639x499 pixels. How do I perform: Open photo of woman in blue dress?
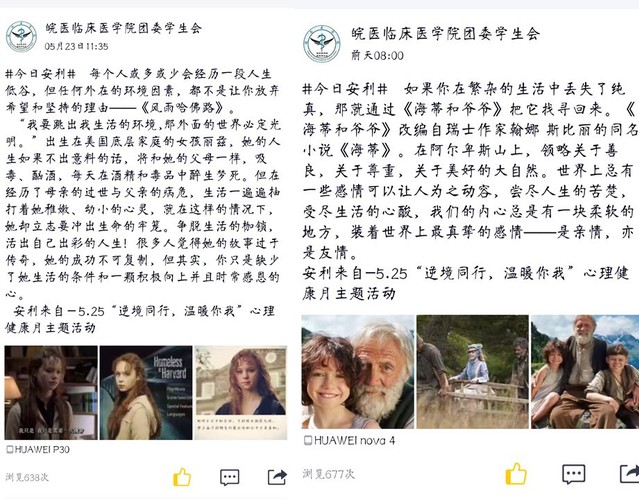pos(472,371)
